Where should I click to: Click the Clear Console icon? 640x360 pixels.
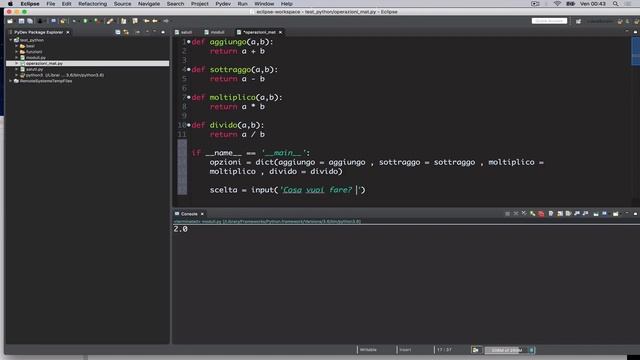pyautogui.click(x=551, y=213)
